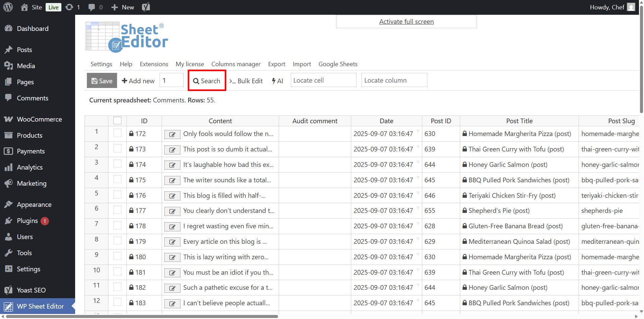Open WooCommerce in the sidebar
Viewport: 644px width, 319px height.
pyautogui.click(x=38, y=119)
